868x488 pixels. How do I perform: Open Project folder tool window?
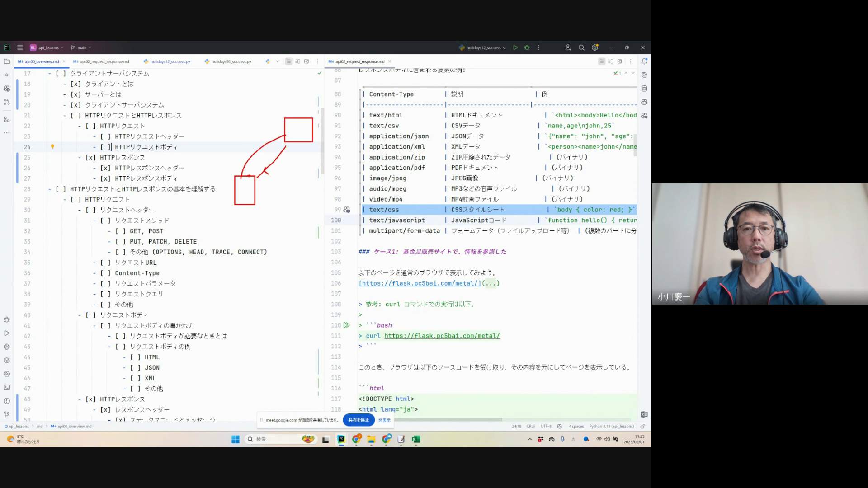(x=6, y=61)
